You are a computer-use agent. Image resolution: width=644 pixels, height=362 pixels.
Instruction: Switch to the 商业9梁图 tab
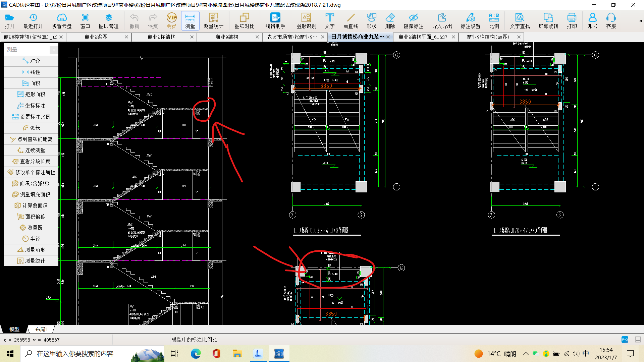[96, 37]
